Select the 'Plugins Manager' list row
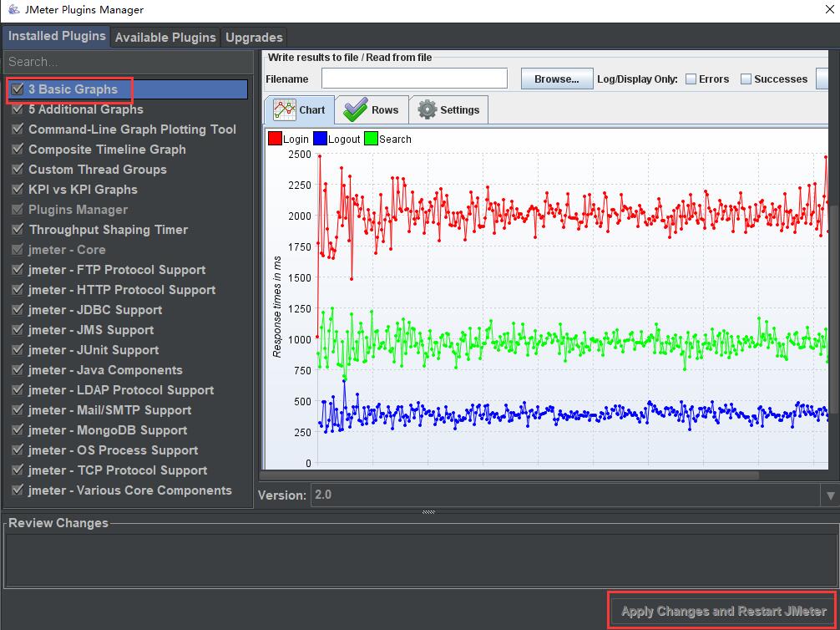 pyautogui.click(x=128, y=210)
